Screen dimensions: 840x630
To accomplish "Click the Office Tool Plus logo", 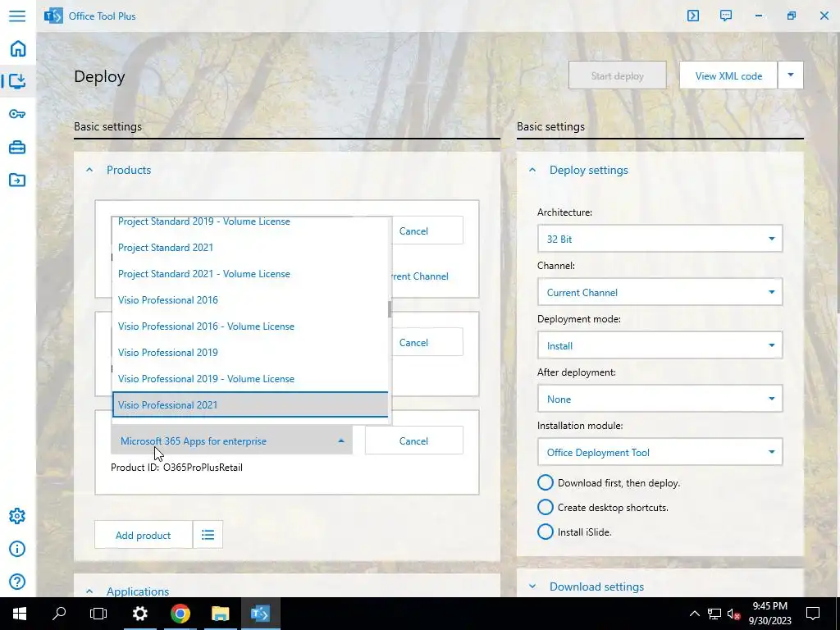I will [53, 16].
